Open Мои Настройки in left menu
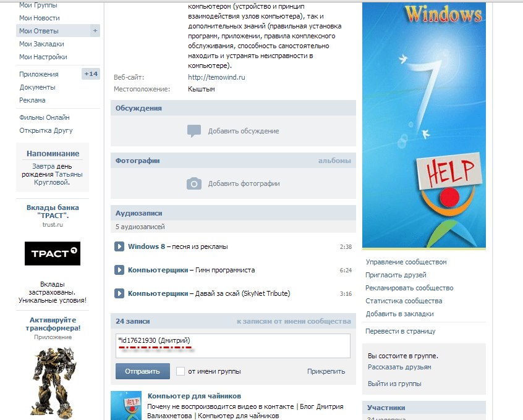 click(x=43, y=57)
